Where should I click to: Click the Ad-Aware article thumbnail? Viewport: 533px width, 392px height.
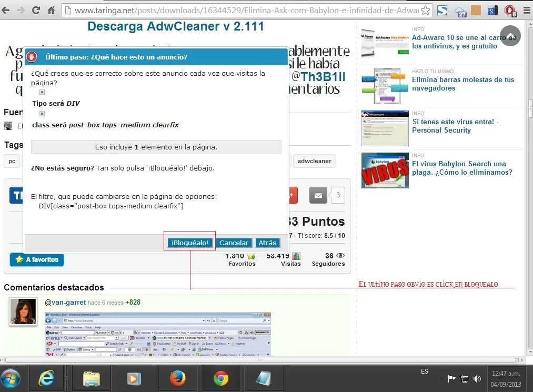tap(385, 43)
